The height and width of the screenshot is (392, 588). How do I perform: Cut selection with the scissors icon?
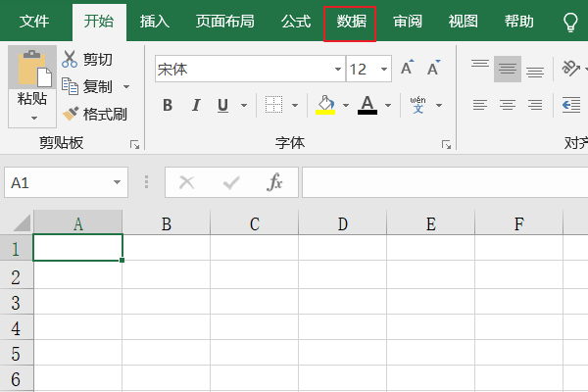(70, 59)
